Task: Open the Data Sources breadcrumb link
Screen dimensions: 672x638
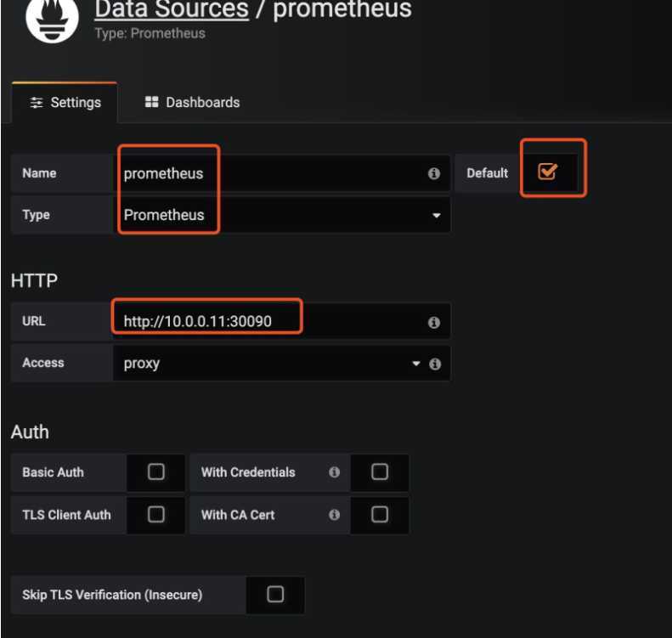Action: pos(172,10)
